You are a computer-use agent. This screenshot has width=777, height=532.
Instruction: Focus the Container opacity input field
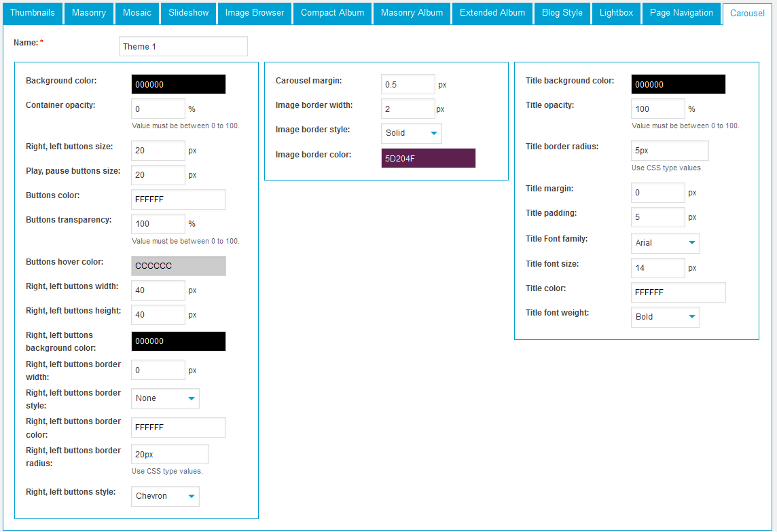coord(158,109)
